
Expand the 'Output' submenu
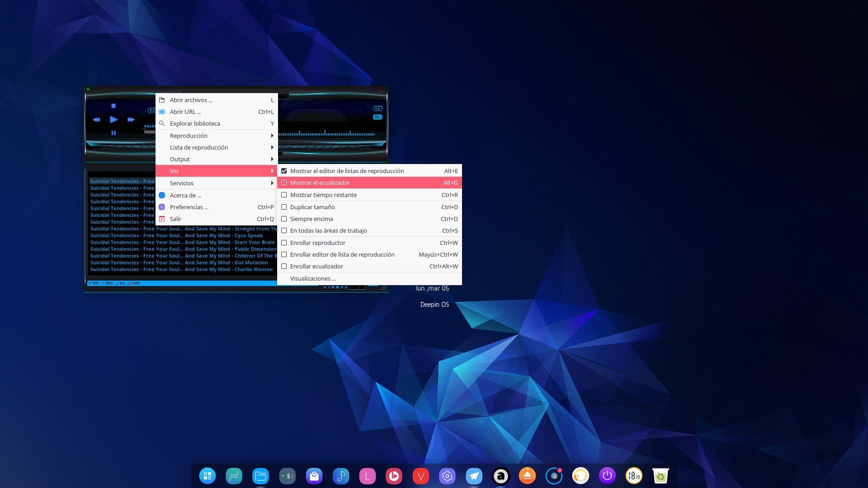click(x=217, y=159)
